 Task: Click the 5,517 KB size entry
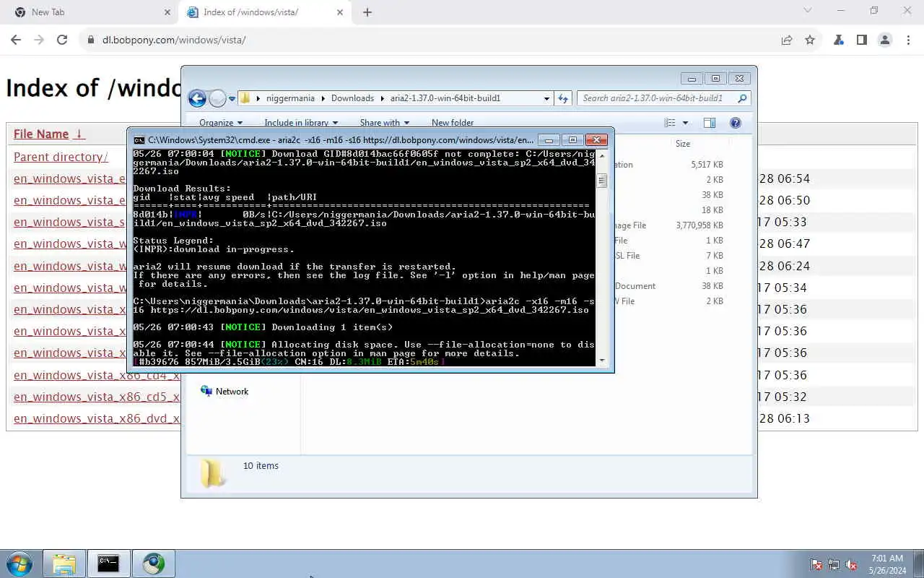pos(707,165)
